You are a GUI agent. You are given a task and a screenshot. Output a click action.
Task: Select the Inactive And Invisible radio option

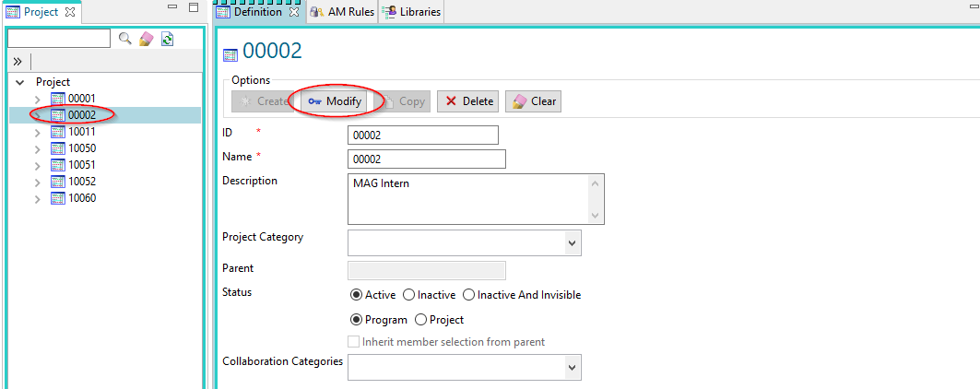pos(468,295)
